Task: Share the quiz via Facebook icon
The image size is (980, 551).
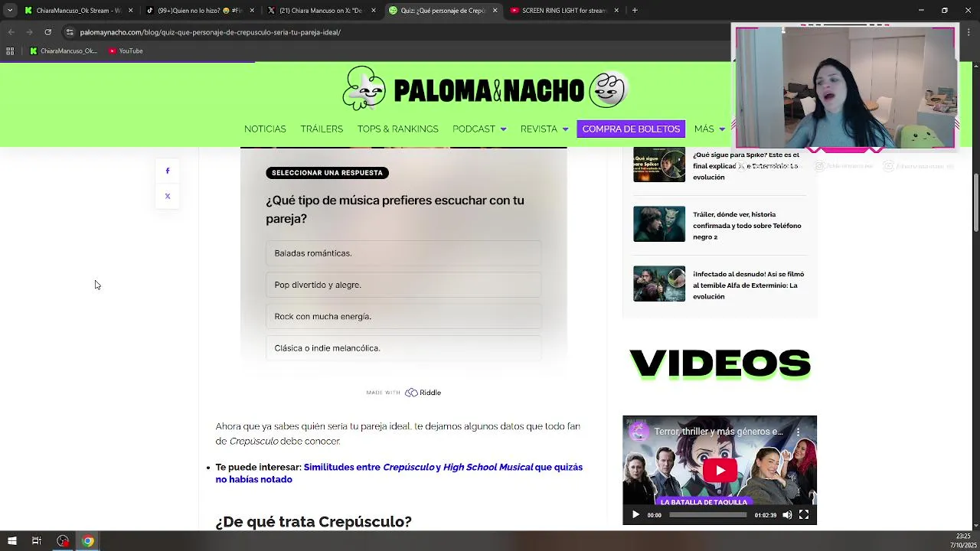Action: (x=168, y=171)
